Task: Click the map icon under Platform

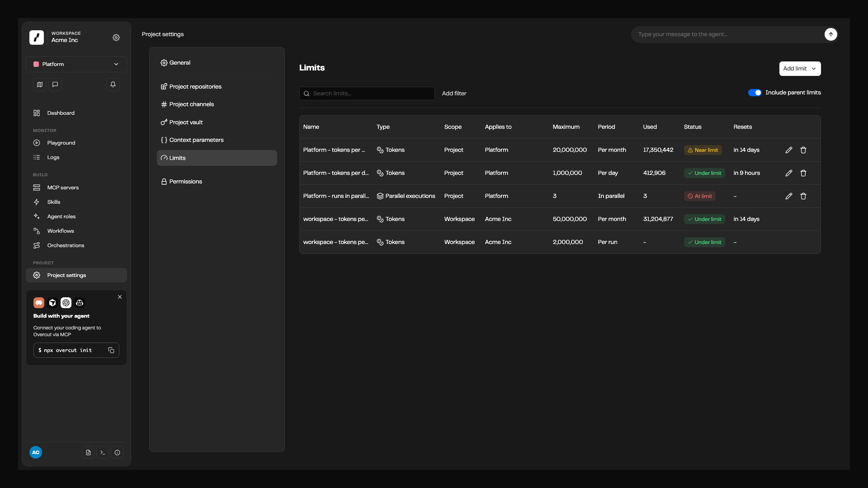Action: coord(40,84)
